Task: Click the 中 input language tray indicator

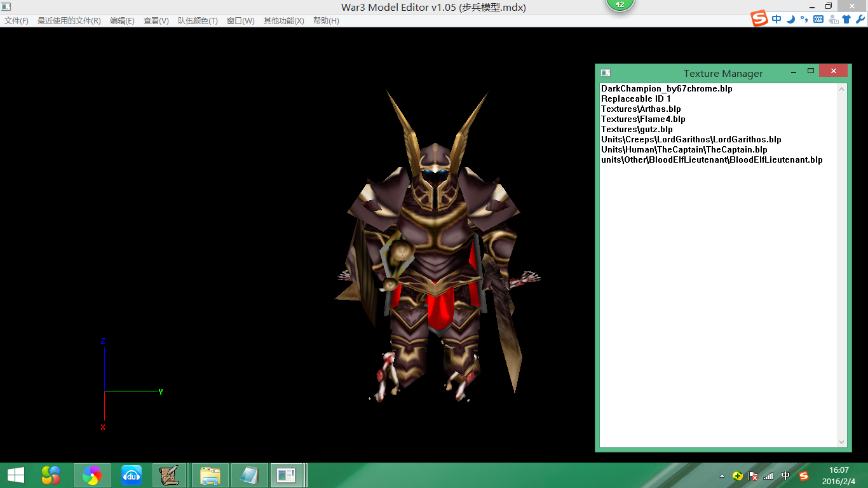Action: pyautogui.click(x=785, y=475)
